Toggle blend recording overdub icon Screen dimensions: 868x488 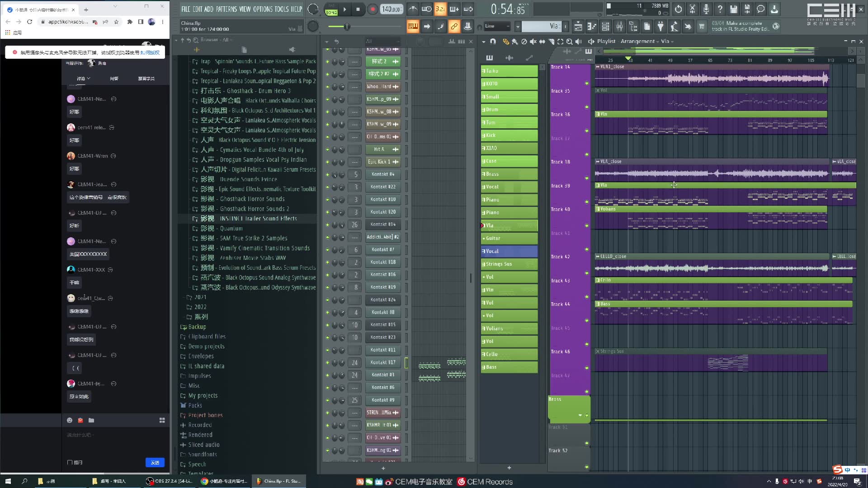click(x=454, y=9)
